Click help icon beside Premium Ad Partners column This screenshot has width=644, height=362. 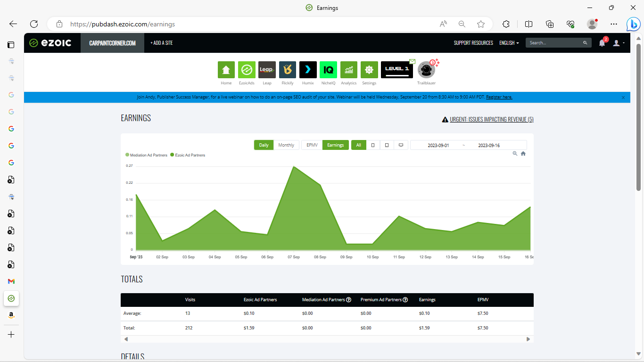(405, 300)
